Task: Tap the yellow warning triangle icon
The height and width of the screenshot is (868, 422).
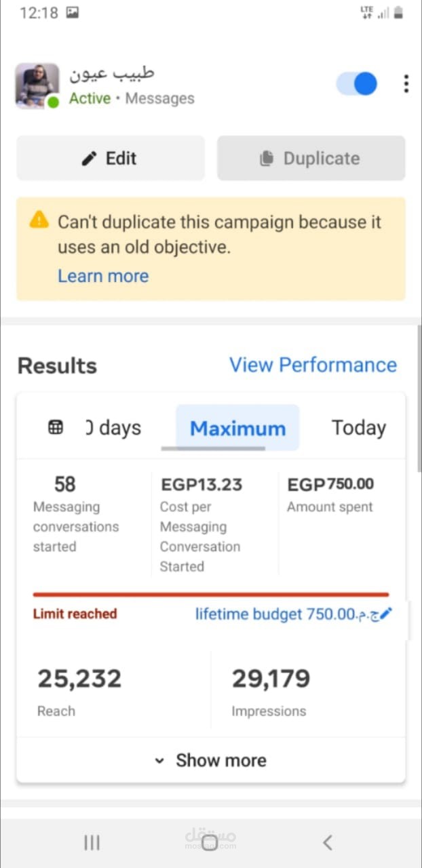Action: click(x=39, y=220)
